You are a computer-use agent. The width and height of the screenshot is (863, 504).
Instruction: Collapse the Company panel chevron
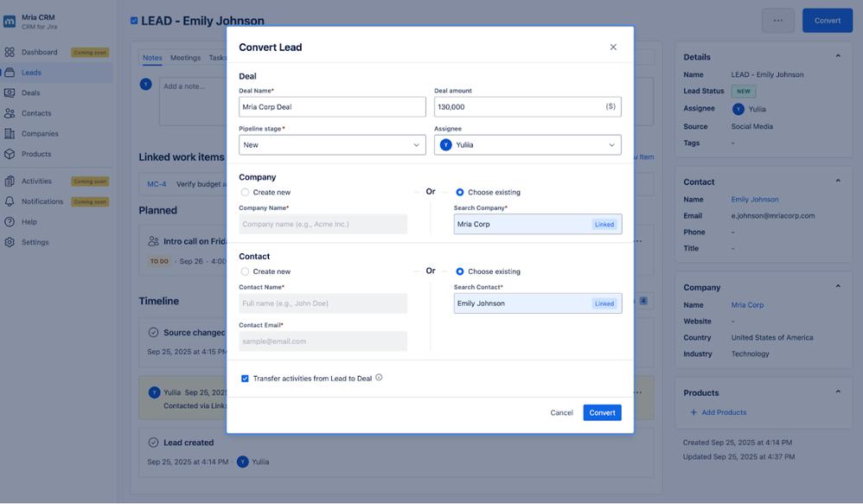[x=838, y=287]
